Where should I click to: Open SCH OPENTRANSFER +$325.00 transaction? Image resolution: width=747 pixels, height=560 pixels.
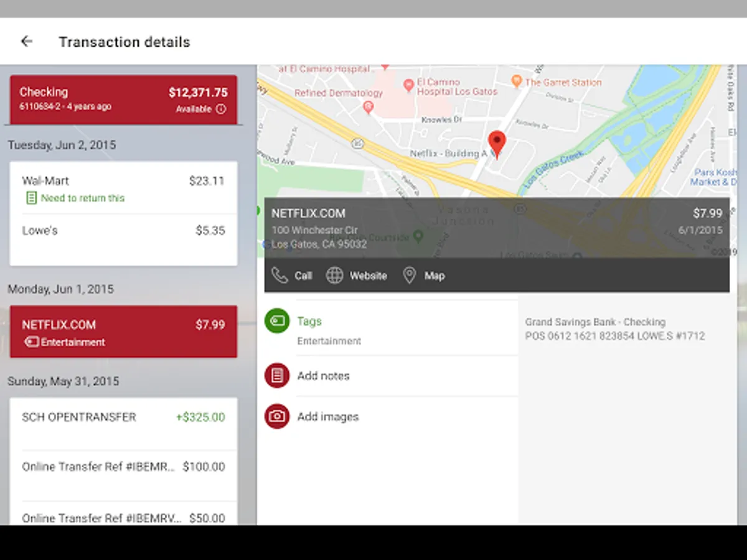pos(123,424)
